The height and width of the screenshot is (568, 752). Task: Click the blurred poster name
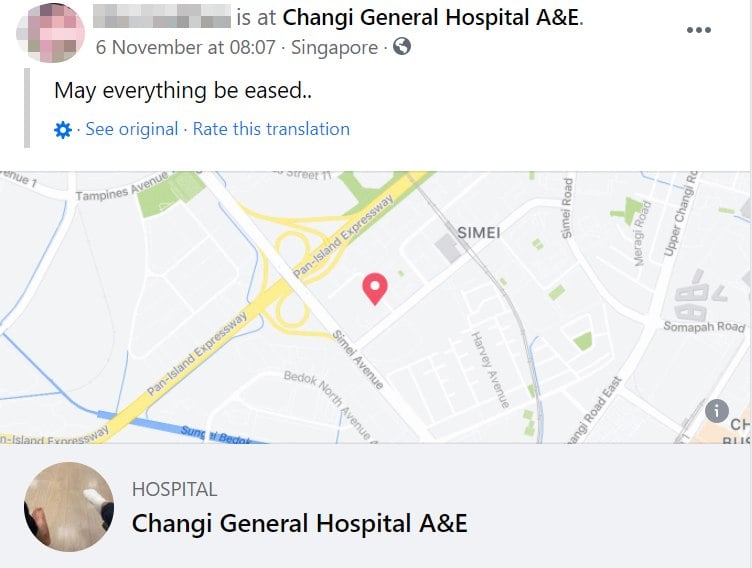[162, 17]
